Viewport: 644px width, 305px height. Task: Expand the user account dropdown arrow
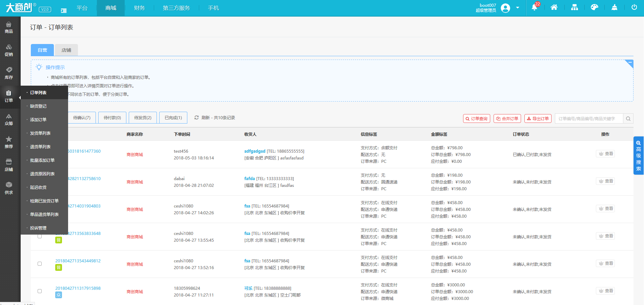click(x=517, y=8)
